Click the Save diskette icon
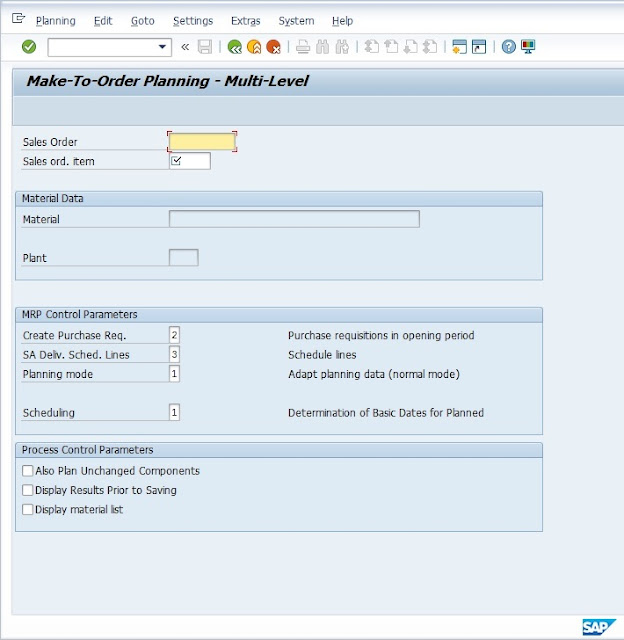This screenshot has width=624, height=640. coord(205,47)
